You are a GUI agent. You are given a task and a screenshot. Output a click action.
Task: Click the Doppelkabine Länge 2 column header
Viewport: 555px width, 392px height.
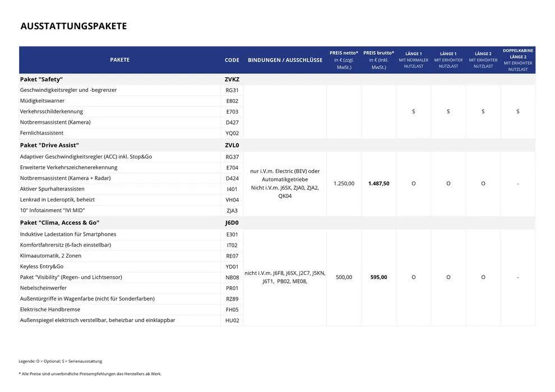517,60
